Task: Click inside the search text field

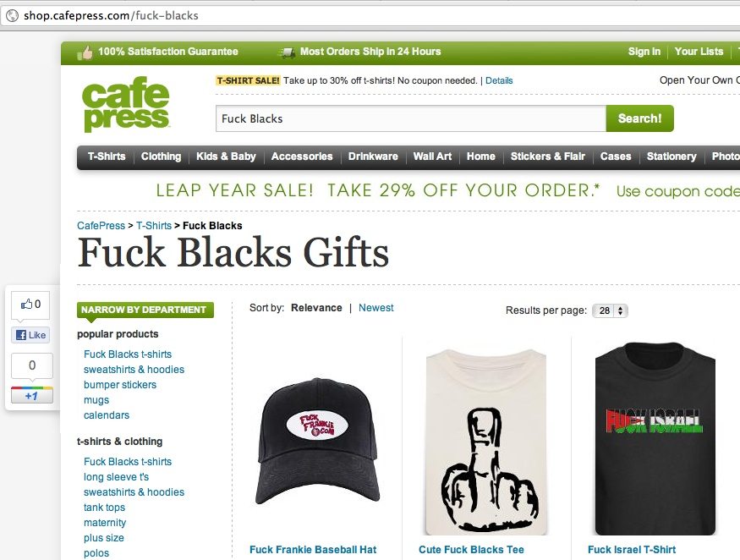Action: click(x=410, y=118)
